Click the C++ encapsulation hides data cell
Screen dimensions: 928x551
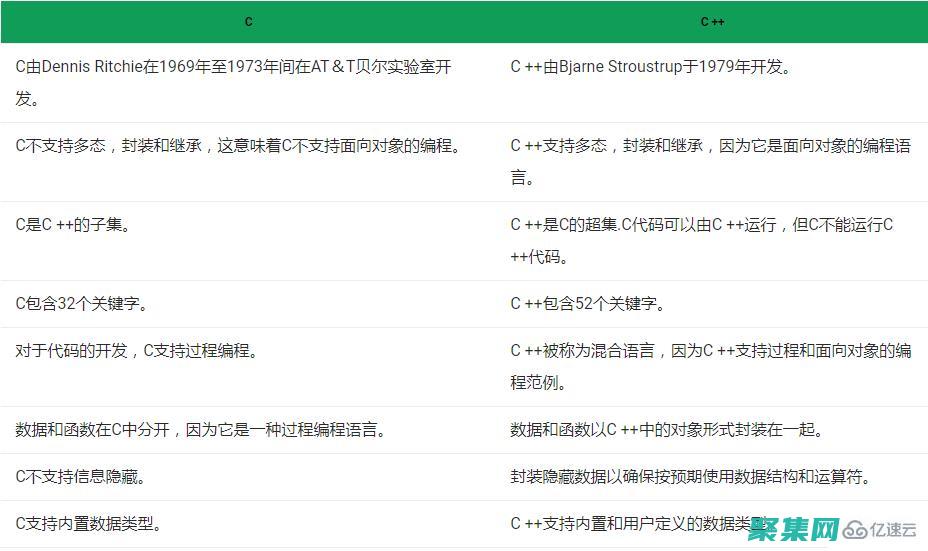(690, 477)
